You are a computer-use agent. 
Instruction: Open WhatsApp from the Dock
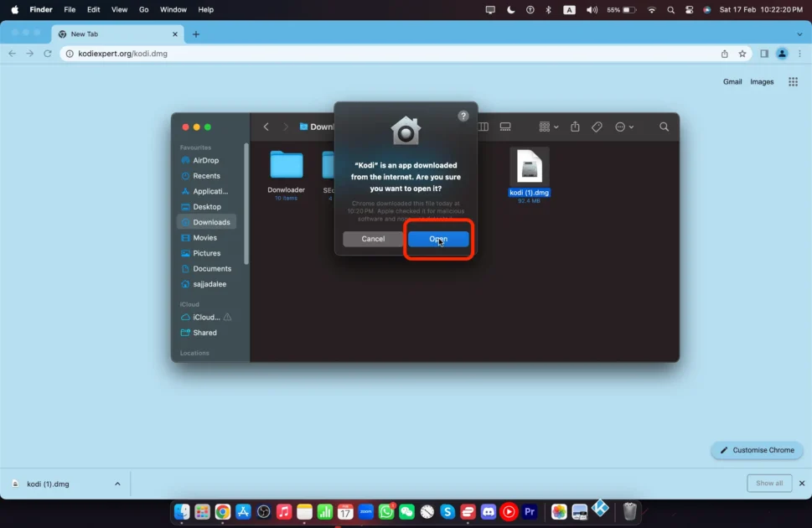click(385, 511)
